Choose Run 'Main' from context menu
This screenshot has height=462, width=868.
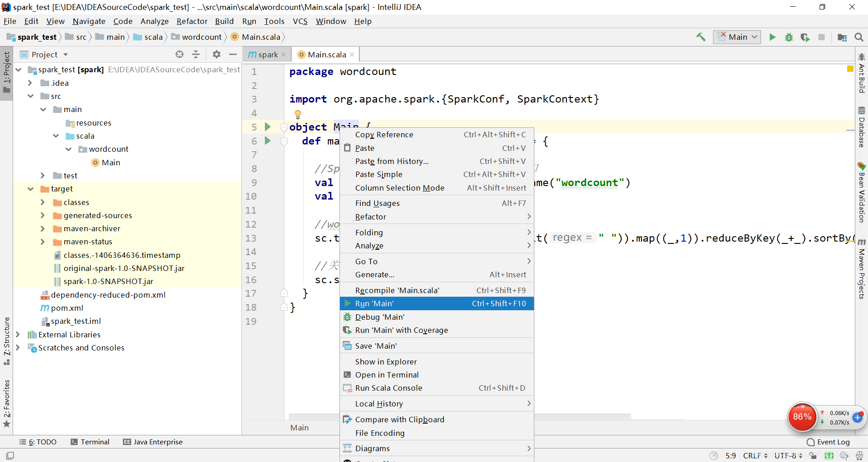437,303
